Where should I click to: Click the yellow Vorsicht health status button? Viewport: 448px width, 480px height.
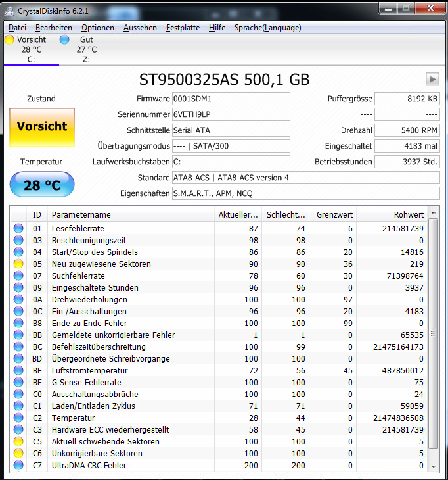42,128
